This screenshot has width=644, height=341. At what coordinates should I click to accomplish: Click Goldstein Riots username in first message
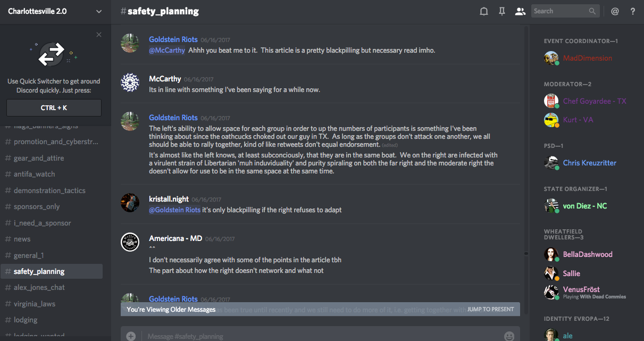pos(173,39)
